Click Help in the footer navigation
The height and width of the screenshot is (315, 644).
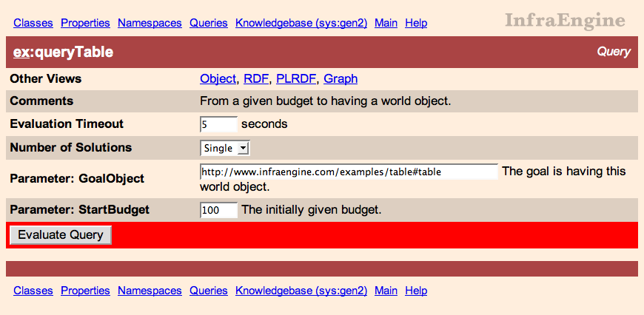point(416,291)
